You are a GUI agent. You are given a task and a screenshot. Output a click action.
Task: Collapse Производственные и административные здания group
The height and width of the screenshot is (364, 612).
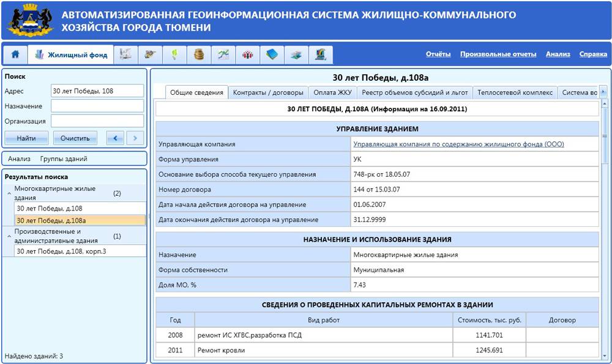point(9,236)
